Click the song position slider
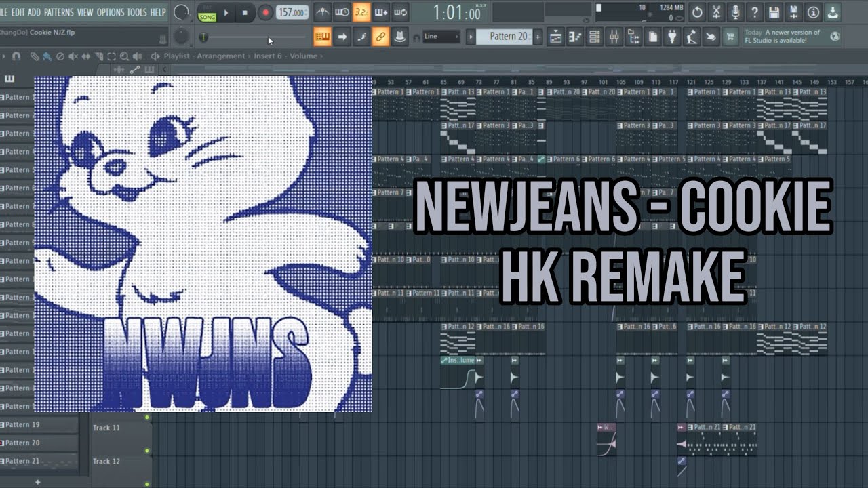Image resolution: width=868 pixels, height=488 pixels. point(252,37)
